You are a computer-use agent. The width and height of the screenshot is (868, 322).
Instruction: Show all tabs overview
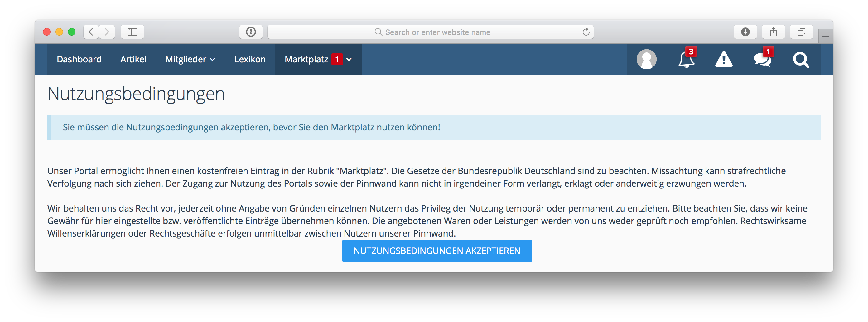pos(801,32)
